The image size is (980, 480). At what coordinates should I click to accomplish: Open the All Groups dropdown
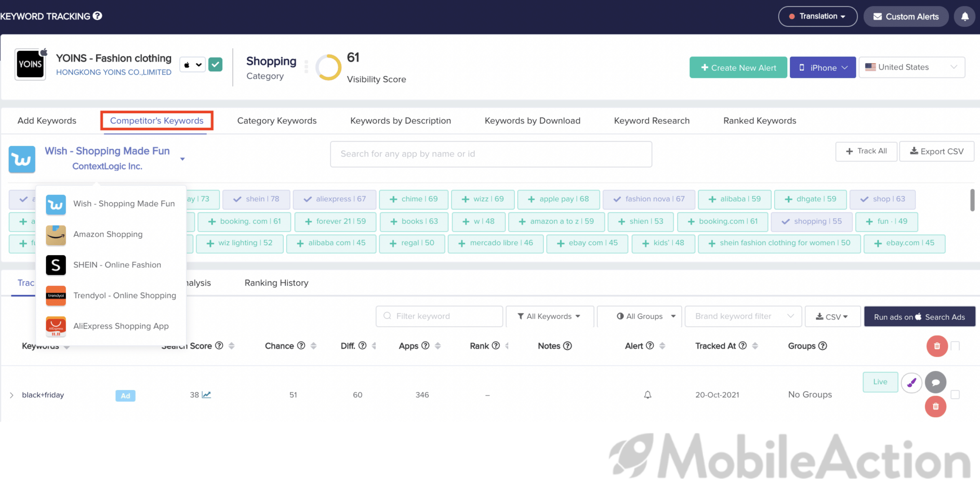639,316
